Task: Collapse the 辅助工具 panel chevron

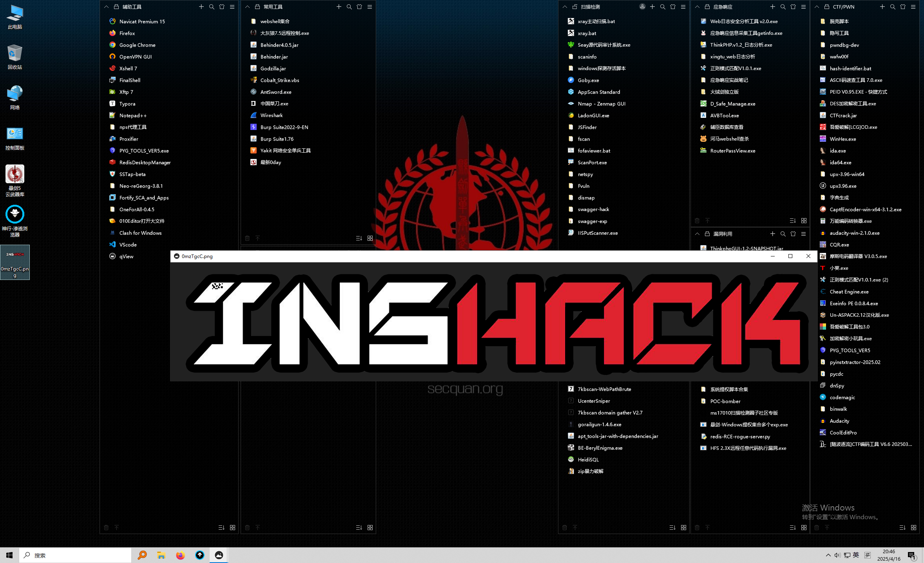Action: (106, 7)
